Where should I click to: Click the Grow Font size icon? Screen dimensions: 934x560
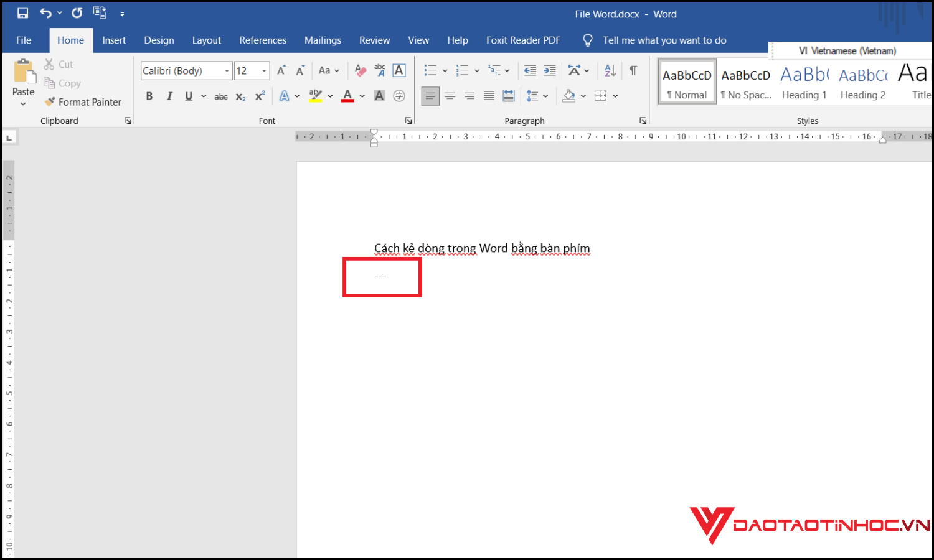click(x=281, y=70)
